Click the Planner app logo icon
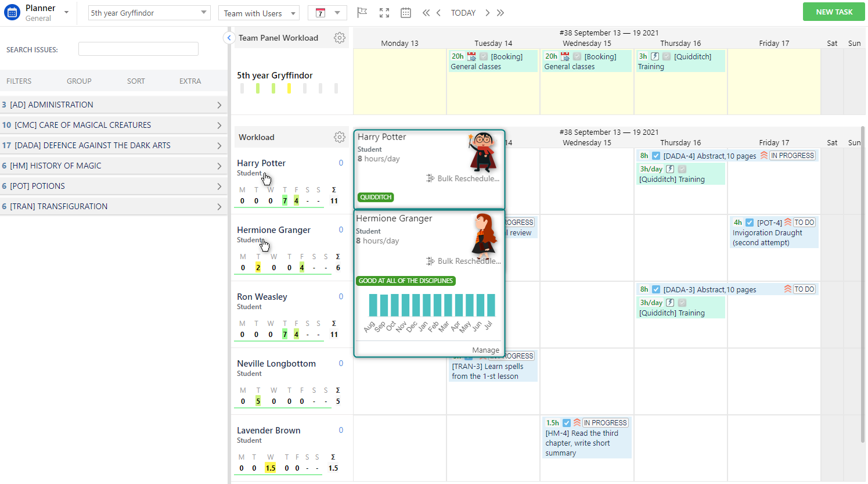The width and height of the screenshot is (868, 484). 12,12
